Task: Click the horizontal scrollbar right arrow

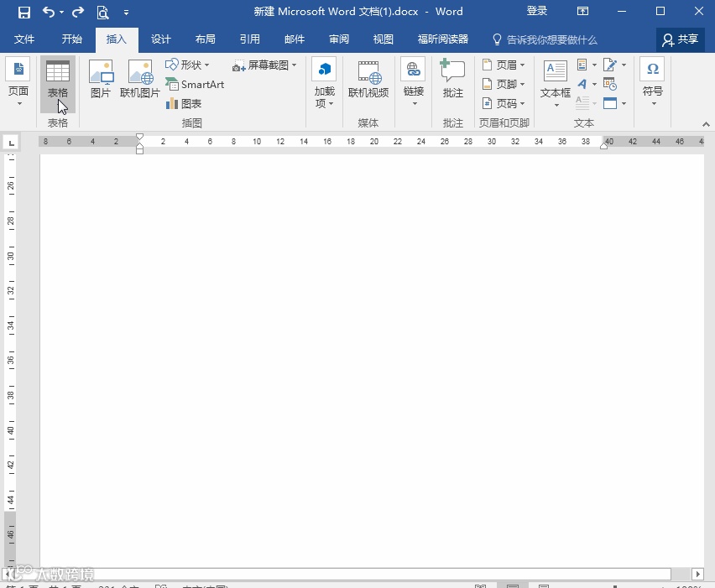Action: click(x=697, y=574)
